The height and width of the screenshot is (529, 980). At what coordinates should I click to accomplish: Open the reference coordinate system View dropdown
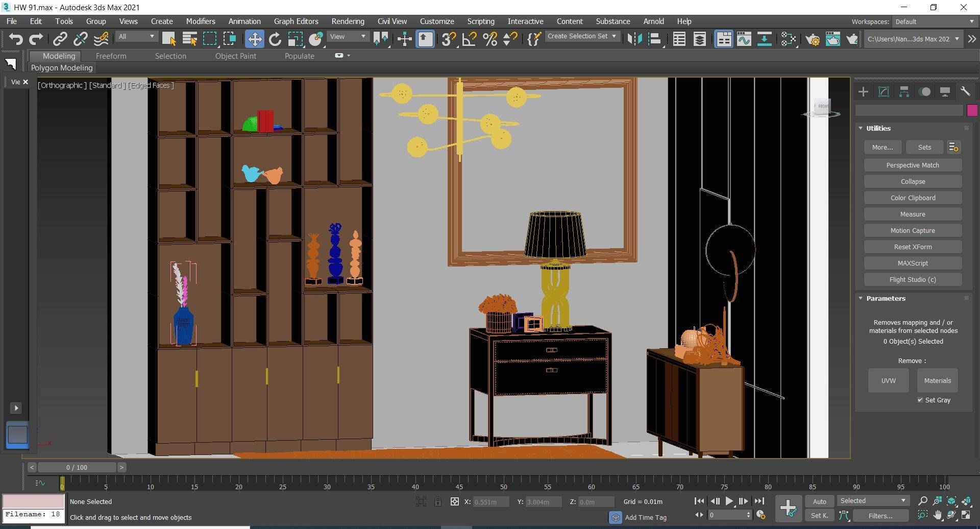pyautogui.click(x=348, y=37)
